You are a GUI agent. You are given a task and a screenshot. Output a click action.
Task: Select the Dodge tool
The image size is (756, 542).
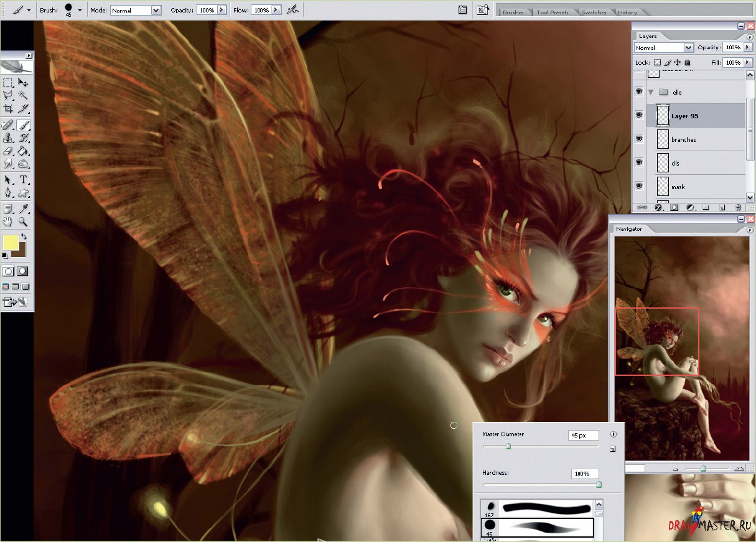(24, 164)
